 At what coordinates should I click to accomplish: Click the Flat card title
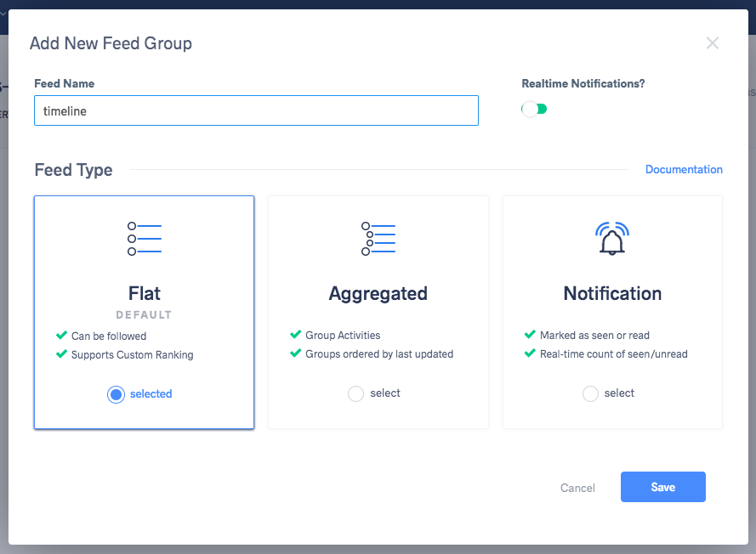(144, 293)
